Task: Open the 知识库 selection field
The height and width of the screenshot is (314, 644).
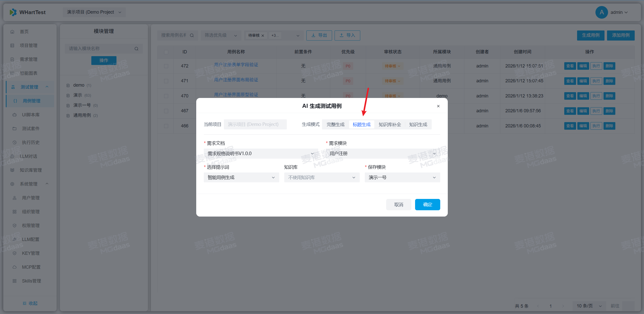Action: 321,178
